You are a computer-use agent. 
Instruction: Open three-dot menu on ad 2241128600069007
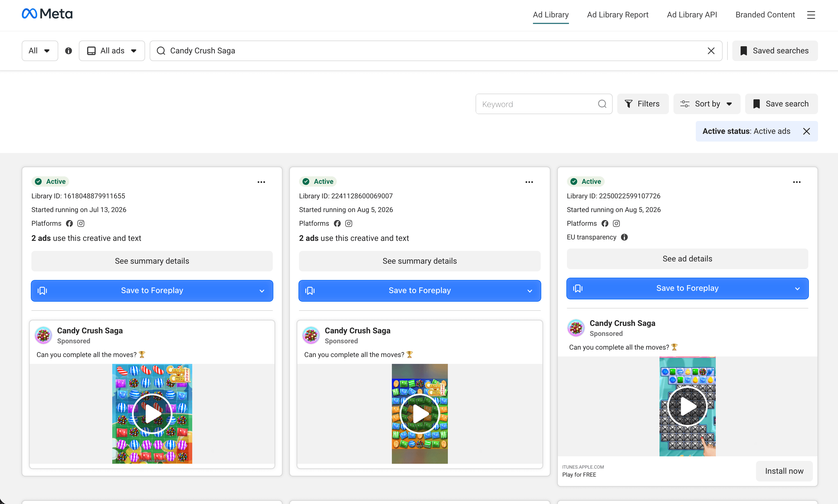point(529,182)
